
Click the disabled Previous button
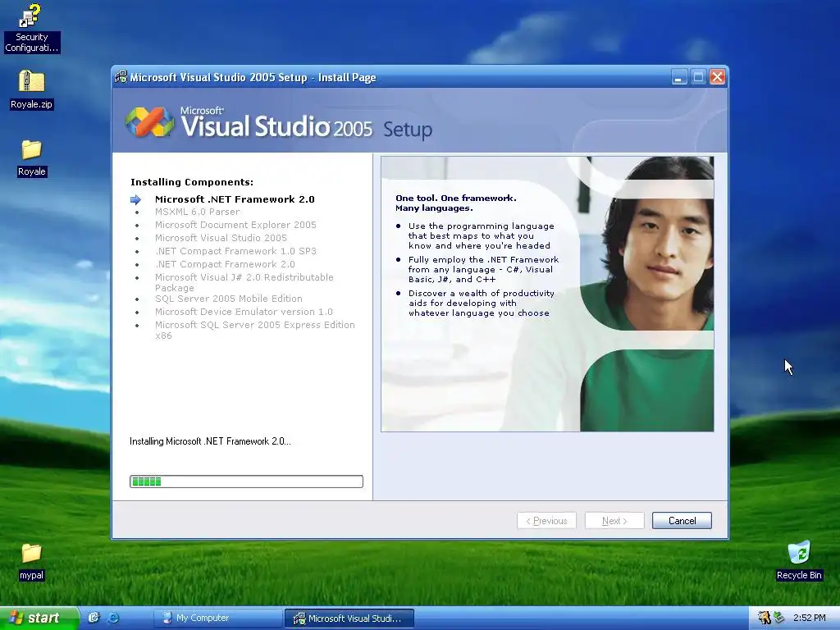546,521
